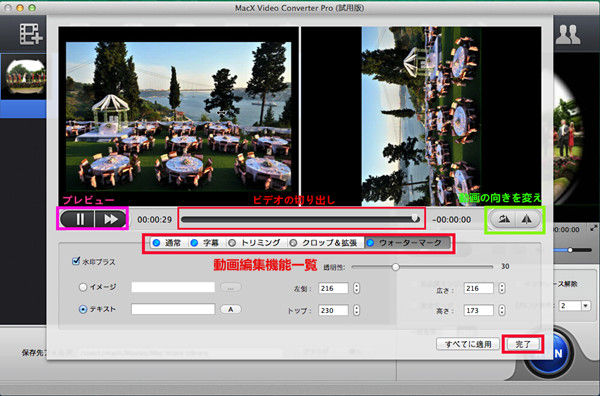Click the stepper beside the トップ field
Viewport: 600px width, 396px height.
pos(356,310)
